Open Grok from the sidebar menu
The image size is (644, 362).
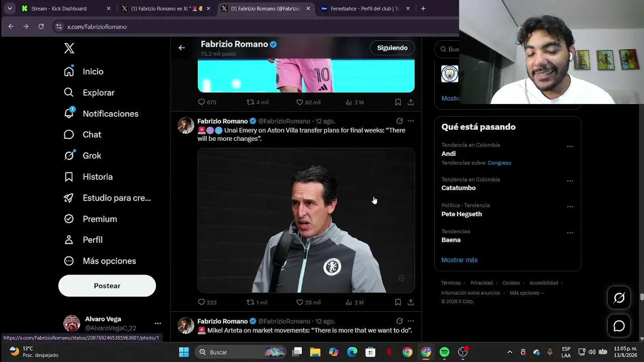83,156
